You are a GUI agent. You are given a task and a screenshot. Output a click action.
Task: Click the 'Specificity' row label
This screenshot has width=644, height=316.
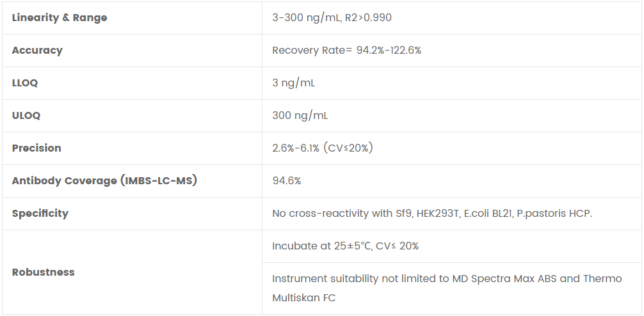pos(40,214)
